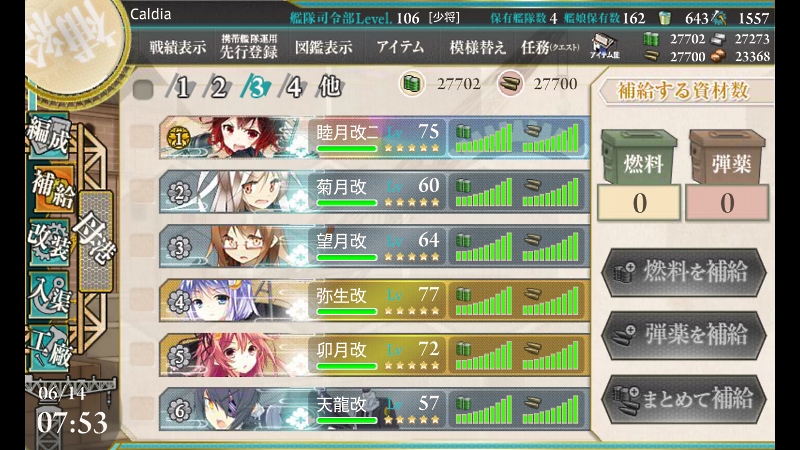Open the 任務 quest menu
The width and height of the screenshot is (800, 450).
point(550,47)
